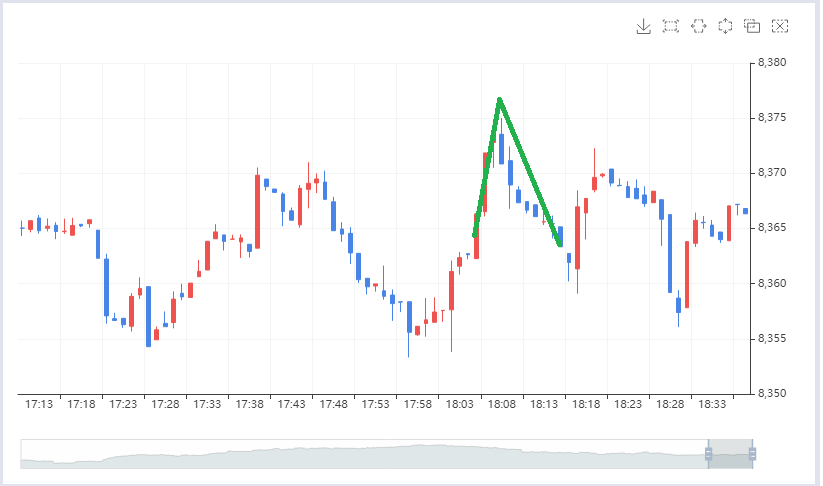Viewport: 823px width, 486px height.
Task: Click the 18:33 time axis label
Action: (712, 404)
